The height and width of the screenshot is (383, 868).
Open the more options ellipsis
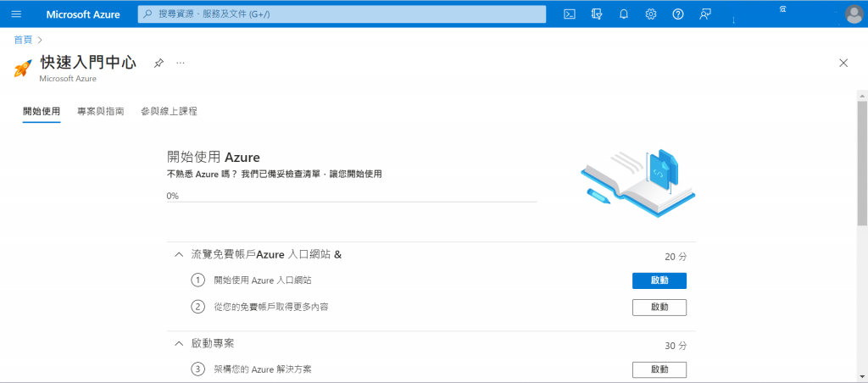(181, 63)
